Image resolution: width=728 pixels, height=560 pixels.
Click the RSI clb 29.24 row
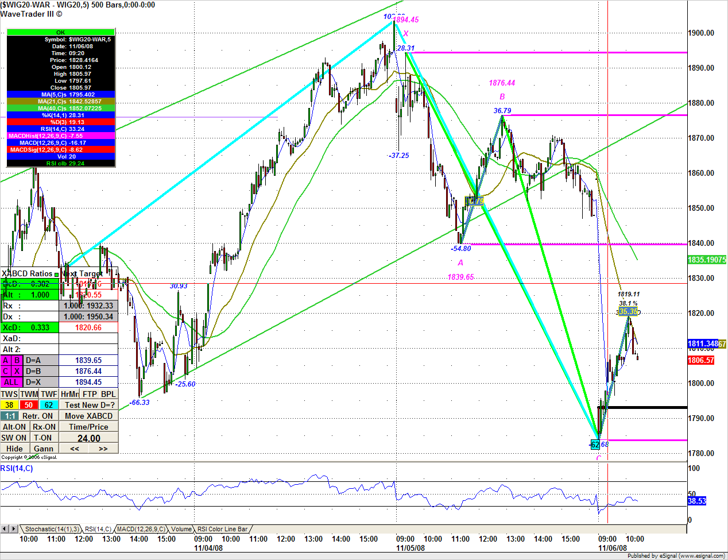[x=61, y=163]
